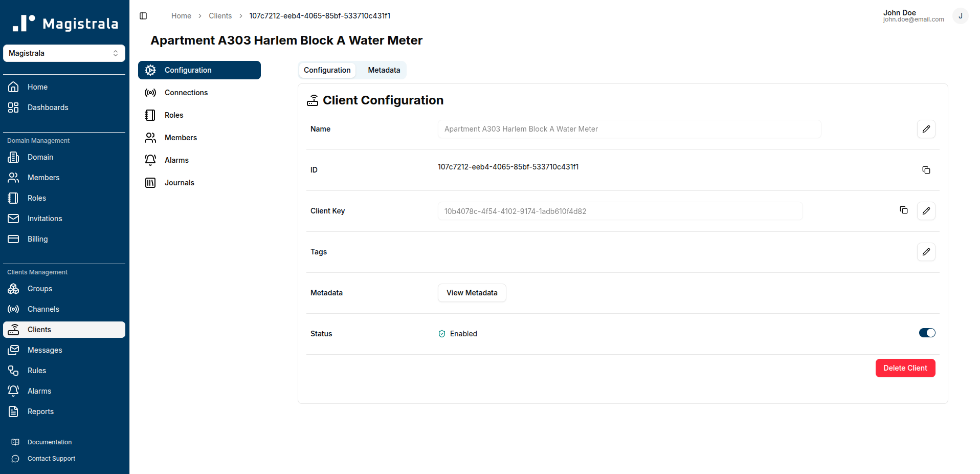Click the Delete Client button
The width and height of the screenshot is (980, 474).
pos(905,368)
